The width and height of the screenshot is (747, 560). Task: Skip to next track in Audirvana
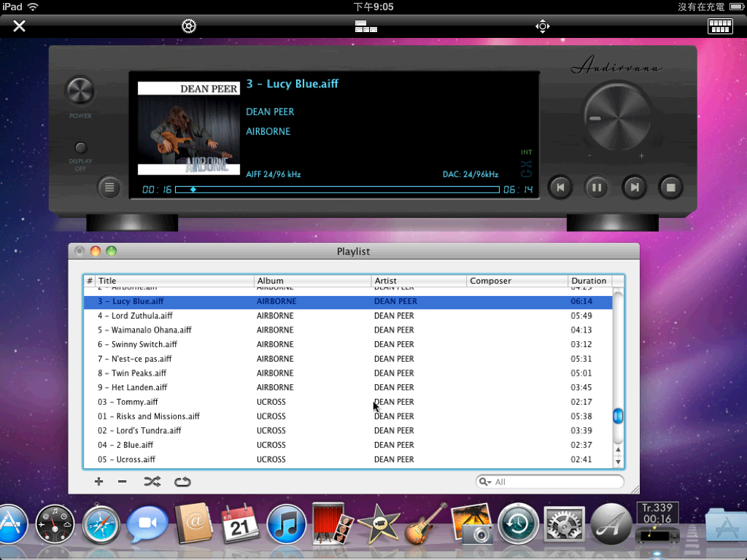(634, 187)
